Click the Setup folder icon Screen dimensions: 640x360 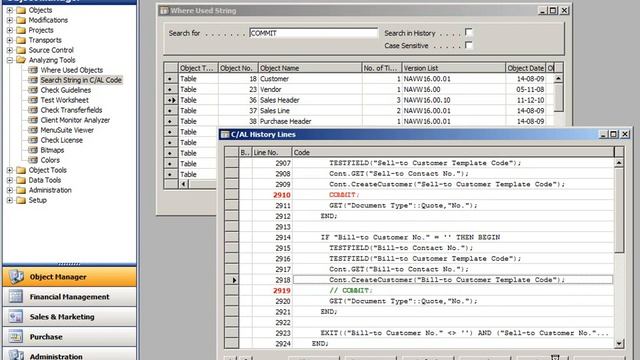pyautogui.click(x=21, y=200)
